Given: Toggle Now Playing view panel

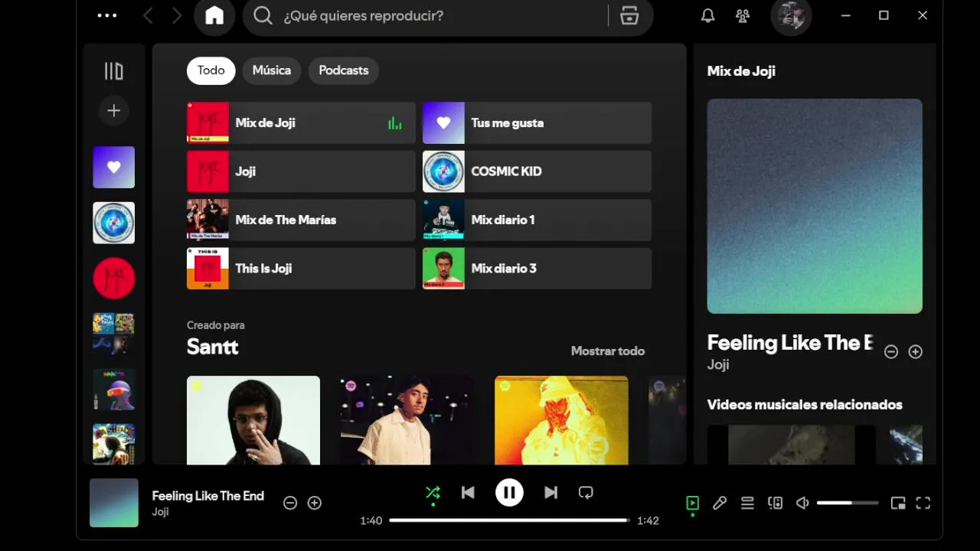Looking at the screenshot, I should pyautogui.click(x=692, y=503).
